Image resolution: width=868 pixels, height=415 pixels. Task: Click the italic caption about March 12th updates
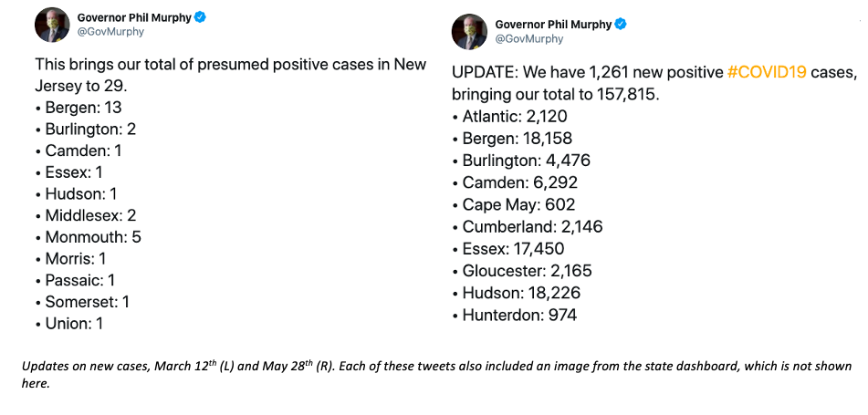tap(436, 374)
